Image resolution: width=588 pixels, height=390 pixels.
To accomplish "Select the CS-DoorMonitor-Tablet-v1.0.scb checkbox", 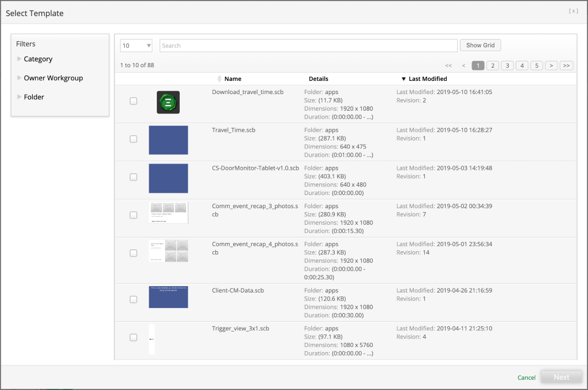I will 133,177.
